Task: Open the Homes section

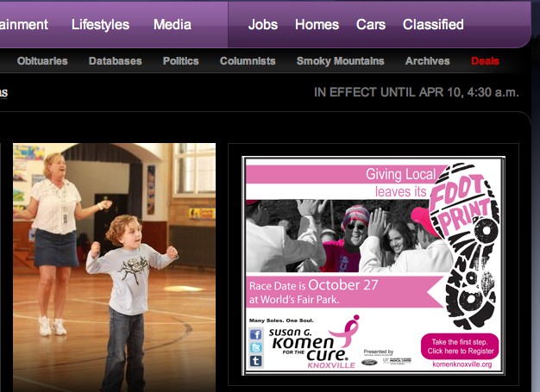Action: 317,24
